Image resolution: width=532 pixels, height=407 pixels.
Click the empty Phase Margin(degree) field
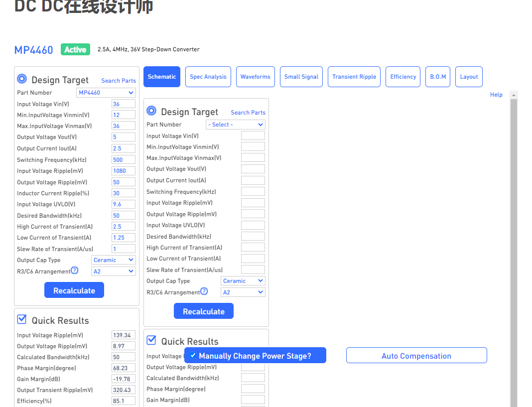(x=253, y=389)
